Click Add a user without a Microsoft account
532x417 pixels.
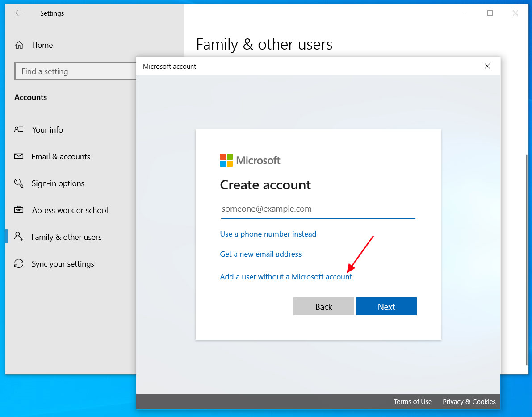[x=286, y=277]
